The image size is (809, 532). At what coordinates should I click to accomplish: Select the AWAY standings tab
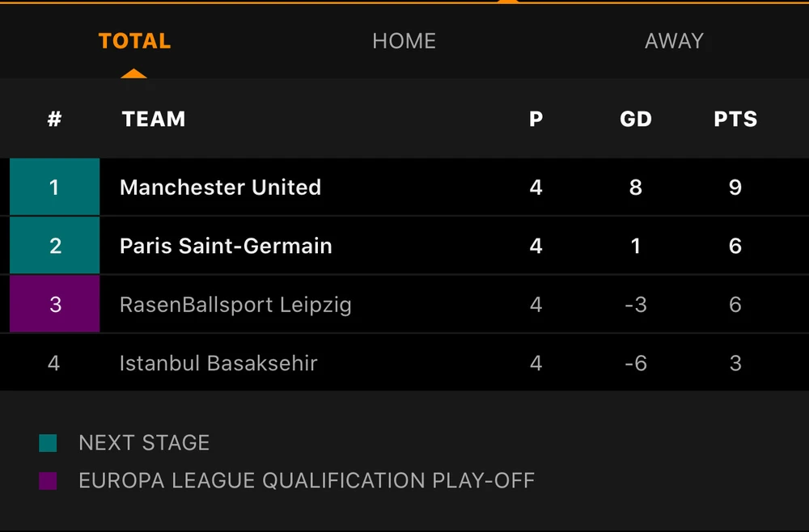[674, 41]
